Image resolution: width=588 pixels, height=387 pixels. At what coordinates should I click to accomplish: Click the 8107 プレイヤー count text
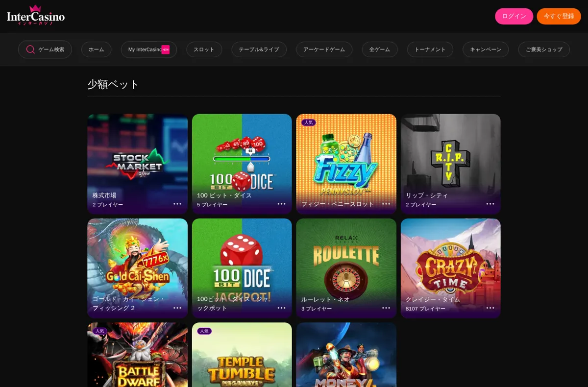(425, 309)
